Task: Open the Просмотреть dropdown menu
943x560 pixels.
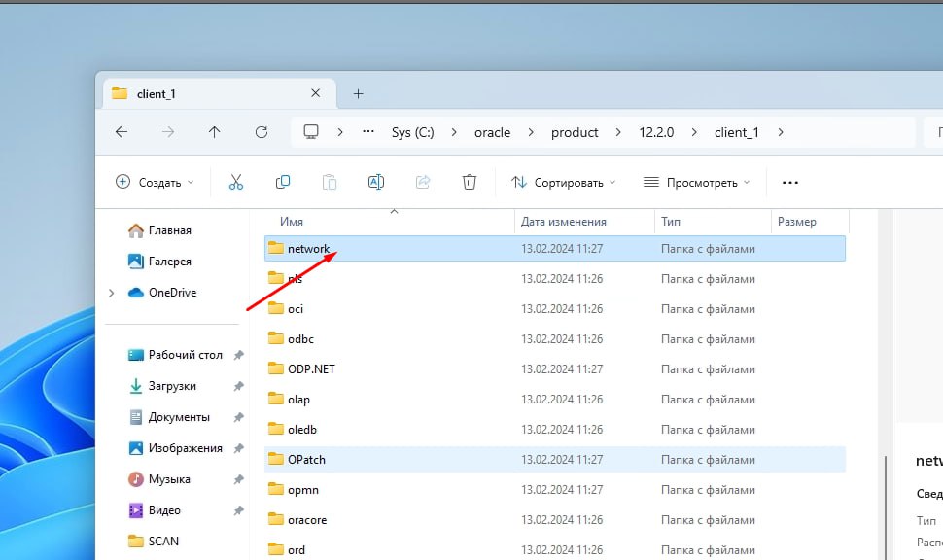Action: pyautogui.click(x=696, y=182)
